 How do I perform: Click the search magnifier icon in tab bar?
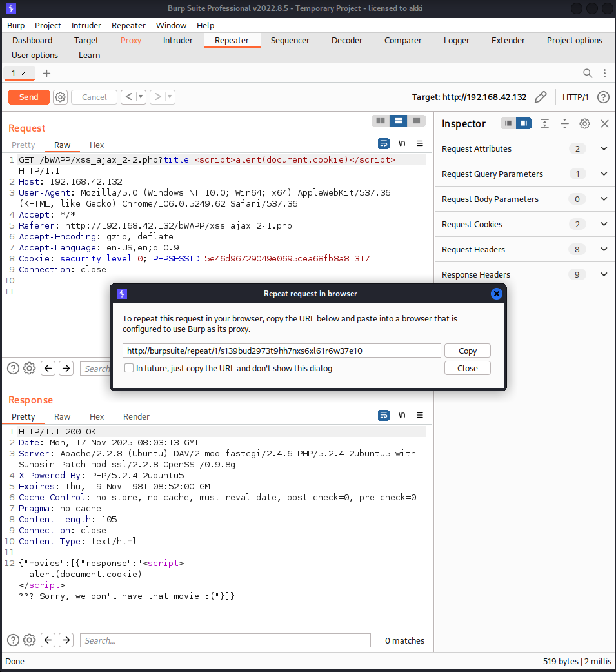588,73
